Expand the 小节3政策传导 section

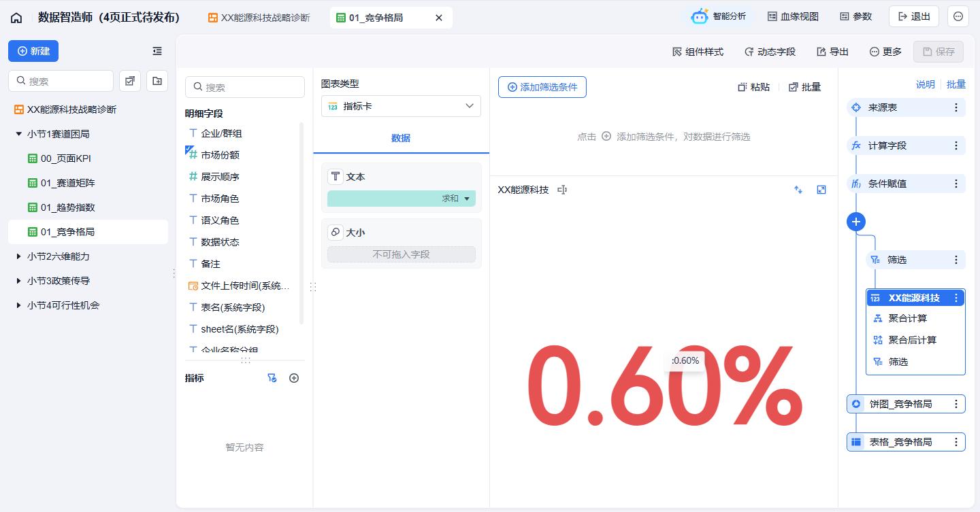coord(19,281)
